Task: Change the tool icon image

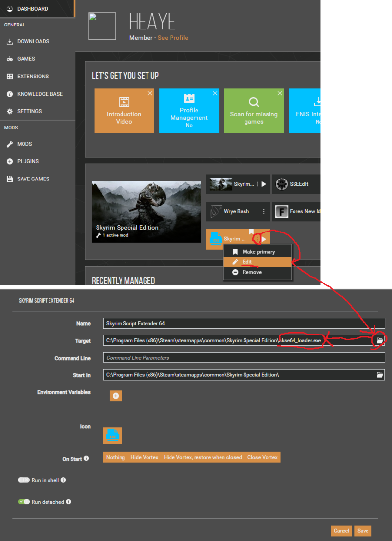Action: [112, 436]
